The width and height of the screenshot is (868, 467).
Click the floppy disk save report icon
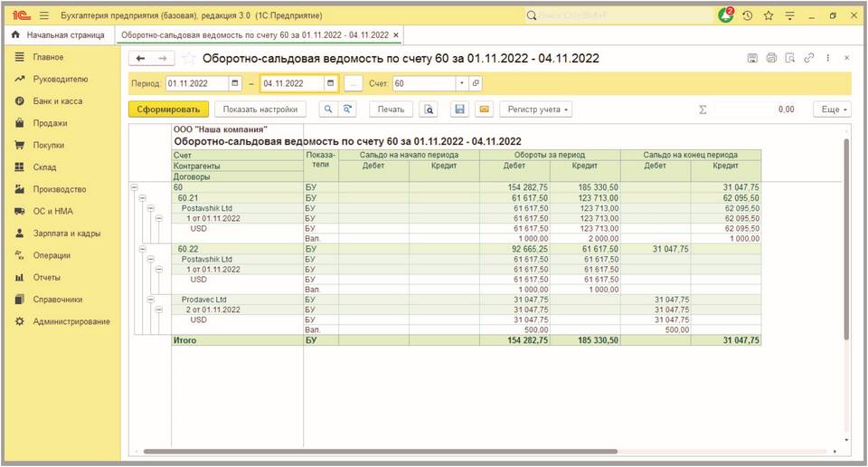coord(459,110)
